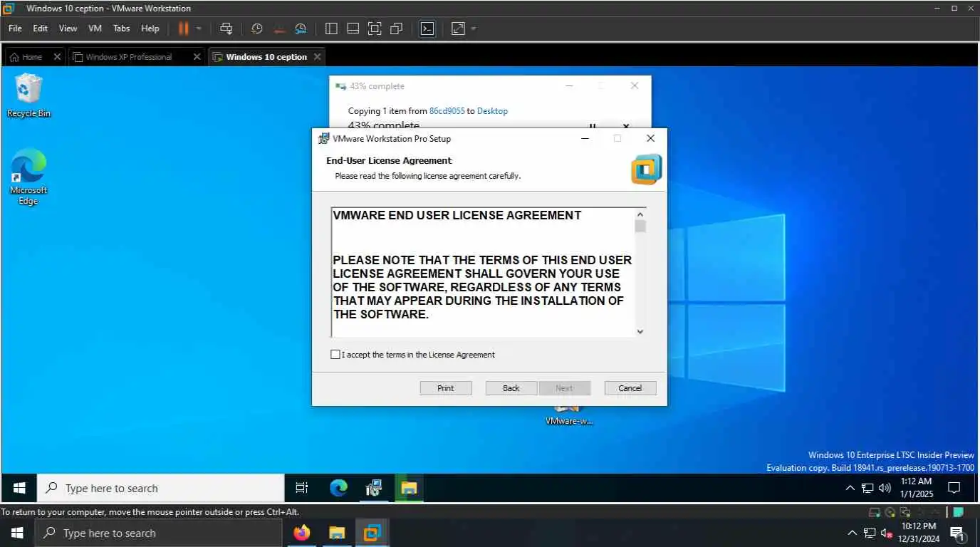Click the guest network tray icon
980x547 pixels.
coord(867,488)
